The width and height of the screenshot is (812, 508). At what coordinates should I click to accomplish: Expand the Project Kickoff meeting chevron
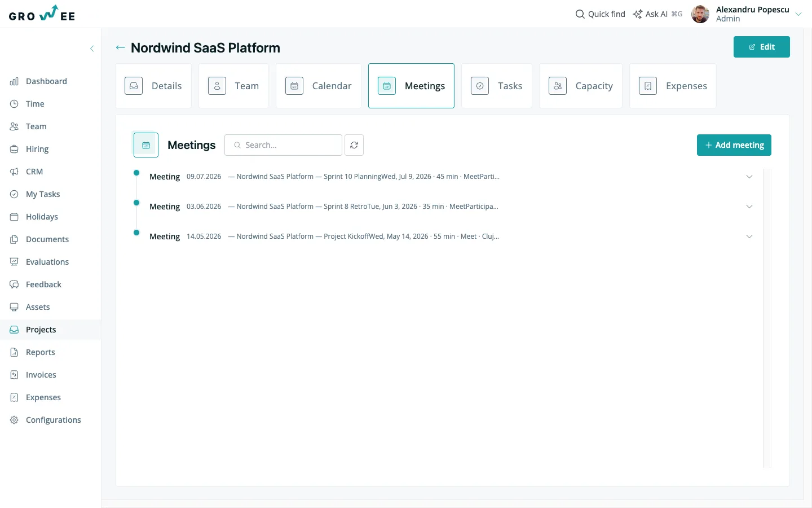tap(749, 237)
